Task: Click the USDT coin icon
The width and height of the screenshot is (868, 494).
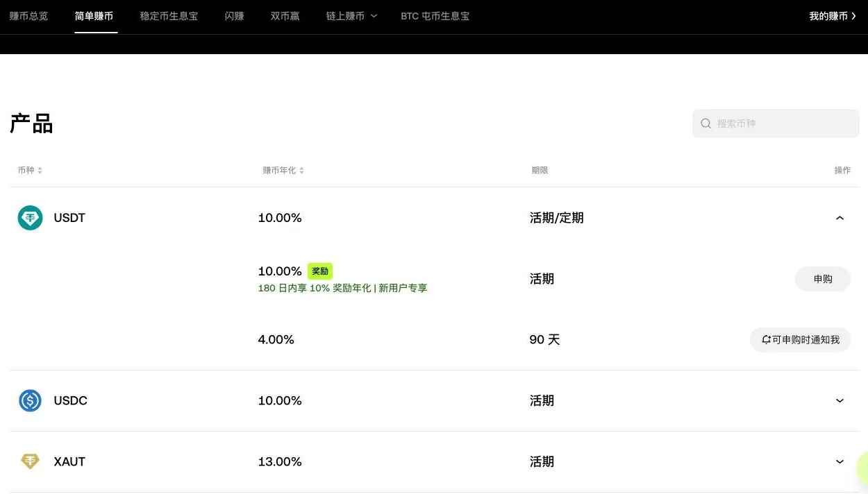Action: [30, 218]
